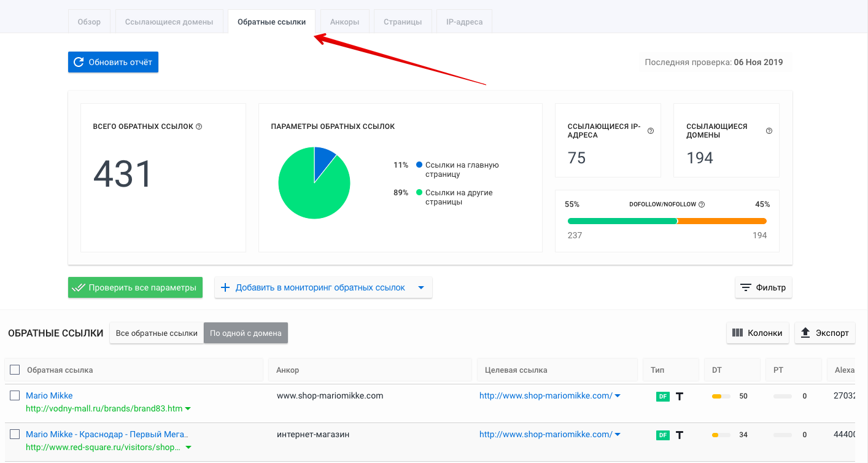The height and width of the screenshot is (463, 868).
Task: Click the referring IPs value 75
Action: [x=577, y=158]
